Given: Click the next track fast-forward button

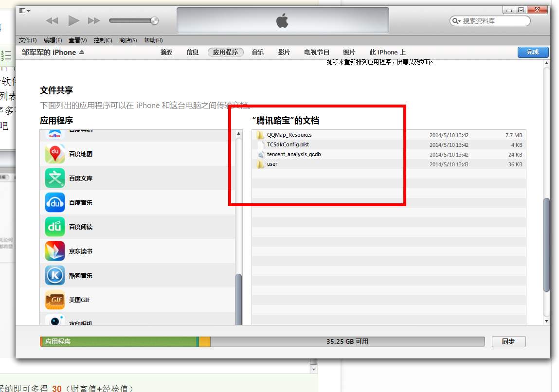Looking at the screenshot, I should tap(94, 20).
